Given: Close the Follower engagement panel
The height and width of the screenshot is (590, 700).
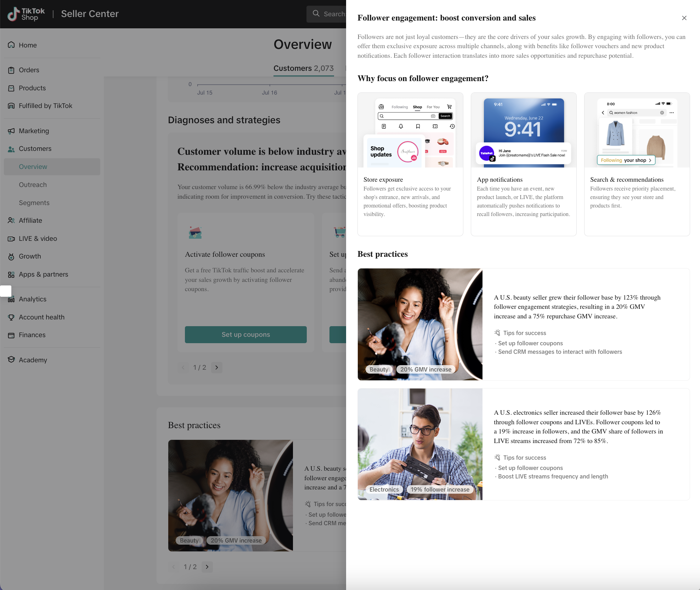Looking at the screenshot, I should coord(684,18).
